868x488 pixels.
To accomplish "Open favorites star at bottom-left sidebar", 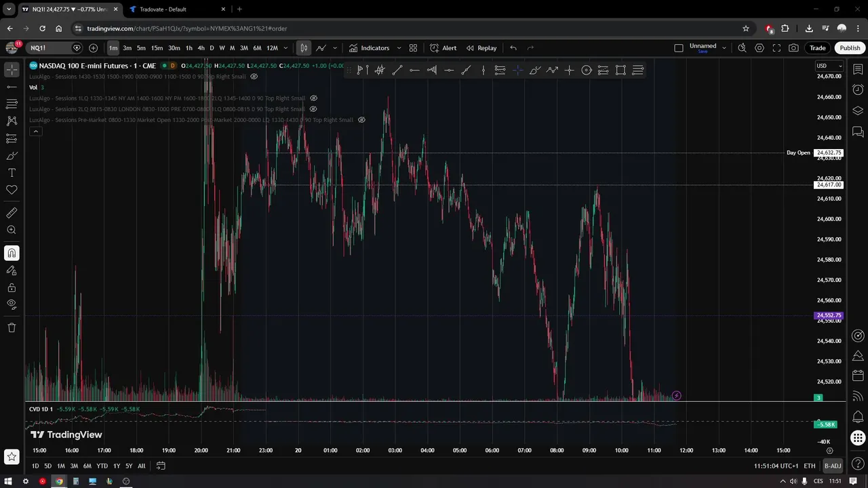I will tap(12, 457).
